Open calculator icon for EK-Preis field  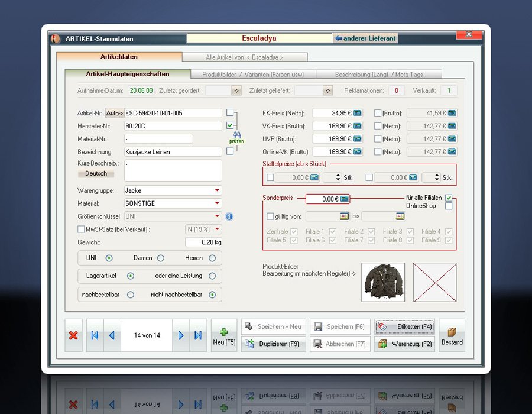[358, 113]
